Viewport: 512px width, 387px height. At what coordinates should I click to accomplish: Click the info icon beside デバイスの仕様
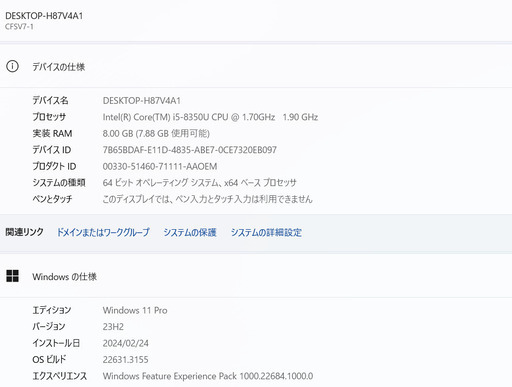[12, 66]
